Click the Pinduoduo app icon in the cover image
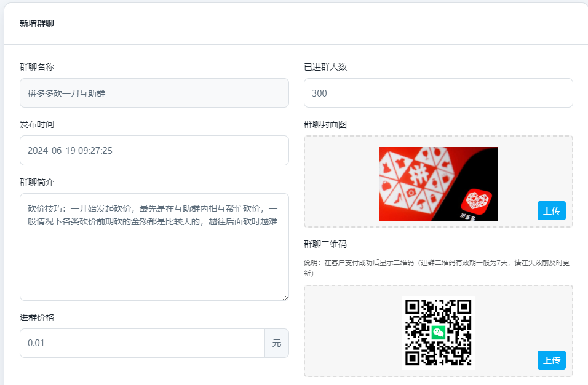 (477, 201)
